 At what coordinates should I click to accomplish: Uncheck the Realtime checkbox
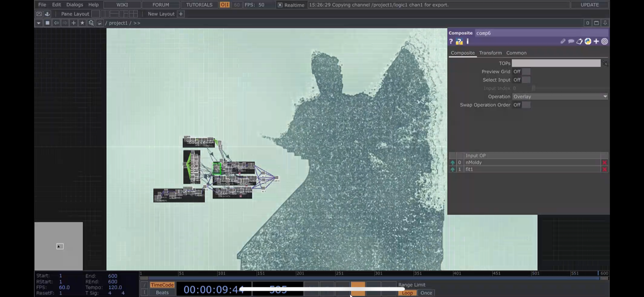pos(280,5)
